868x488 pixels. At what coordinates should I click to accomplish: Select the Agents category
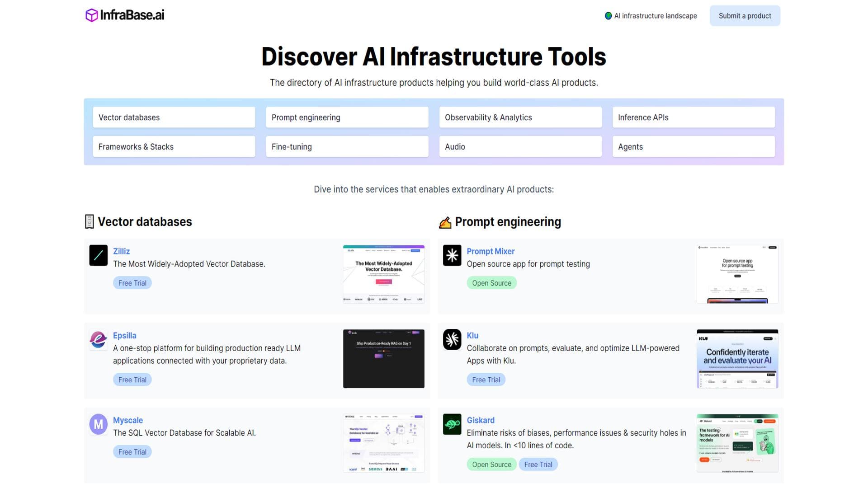(693, 147)
